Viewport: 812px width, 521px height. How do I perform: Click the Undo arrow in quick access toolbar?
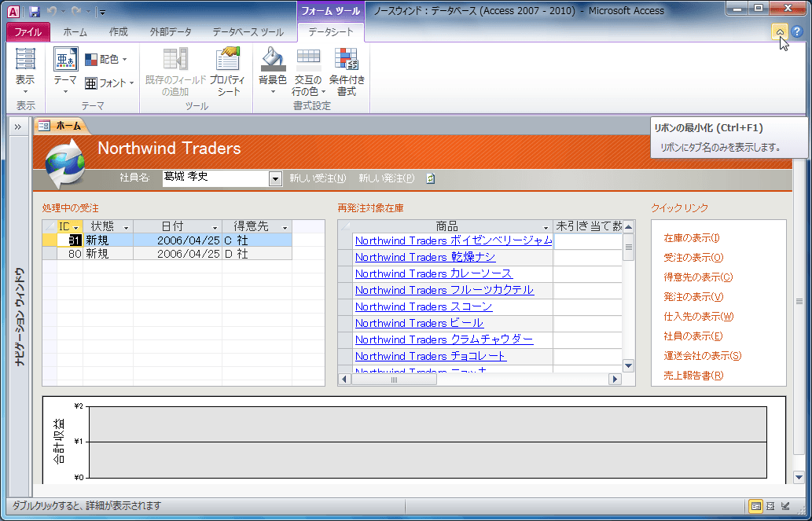coord(51,11)
